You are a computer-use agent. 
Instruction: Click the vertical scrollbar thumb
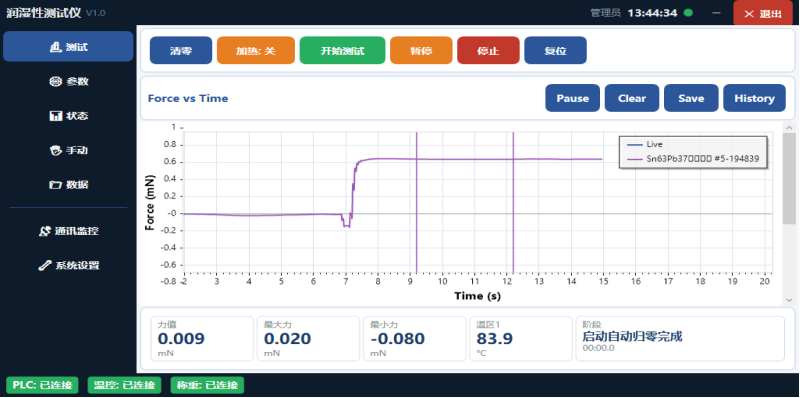click(789, 178)
